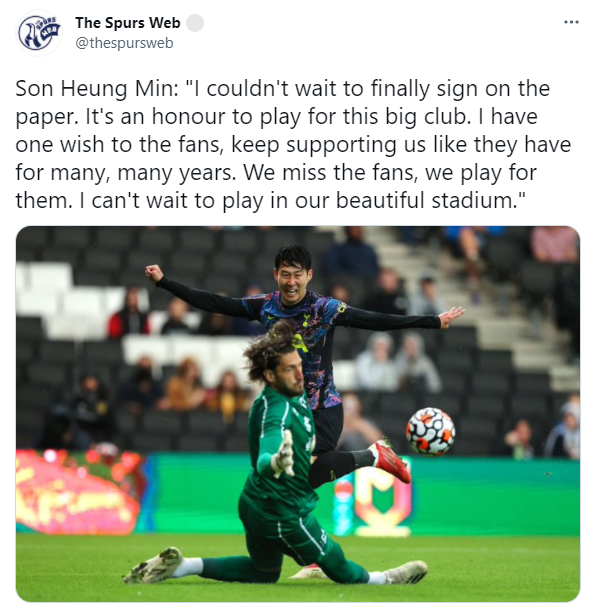This screenshot has width=593, height=616.
Task: Click the pink advertising board in the photo
Action: [x=79, y=491]
